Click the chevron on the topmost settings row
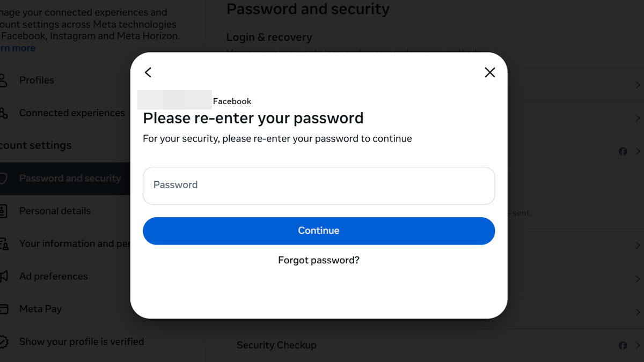Image resolution: width=644 pixels, height=362 pixels. [639, 85]
